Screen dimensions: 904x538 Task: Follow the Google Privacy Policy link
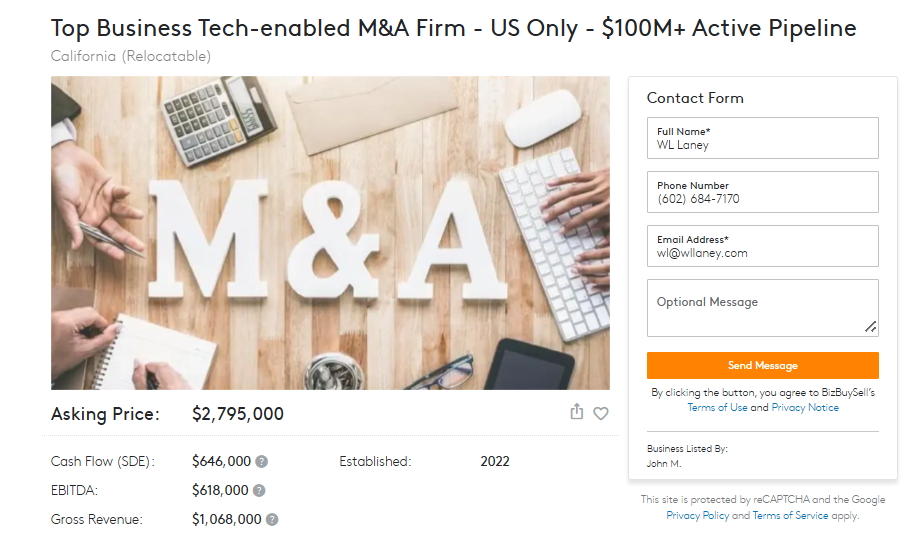(x=697, y=516)
